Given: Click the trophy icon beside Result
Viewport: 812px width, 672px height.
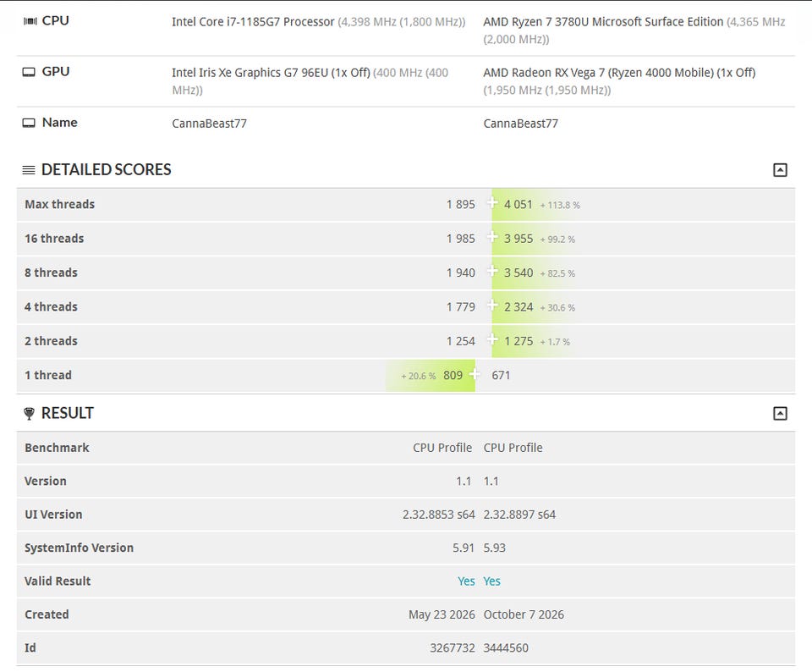Looking at the screenshot, I should click(x=29, y=414).
